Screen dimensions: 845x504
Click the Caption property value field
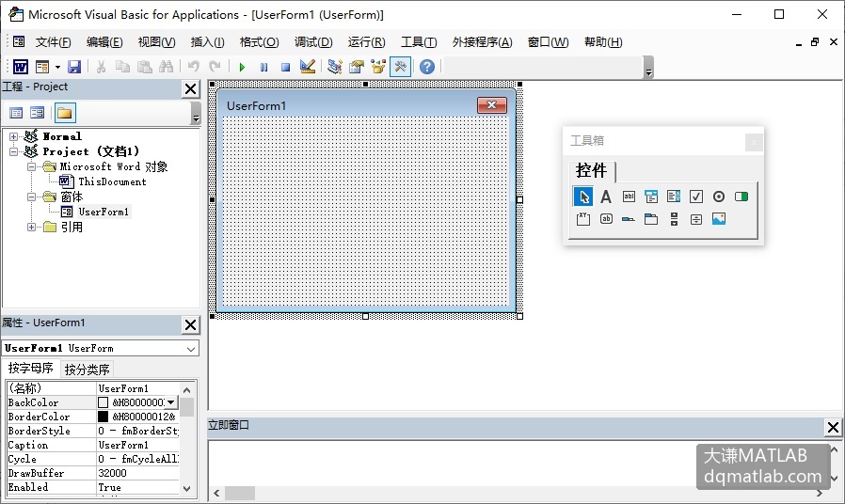(x=137, y=445)
